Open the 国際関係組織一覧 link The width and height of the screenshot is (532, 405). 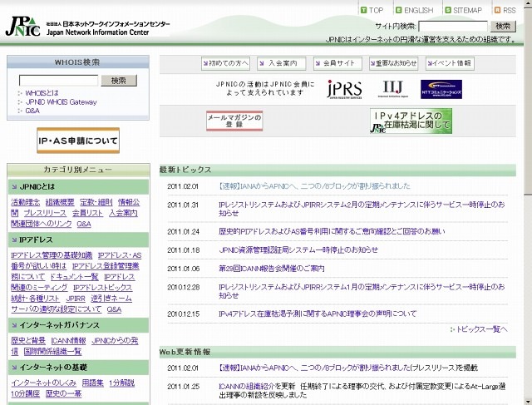coord(52,352)
